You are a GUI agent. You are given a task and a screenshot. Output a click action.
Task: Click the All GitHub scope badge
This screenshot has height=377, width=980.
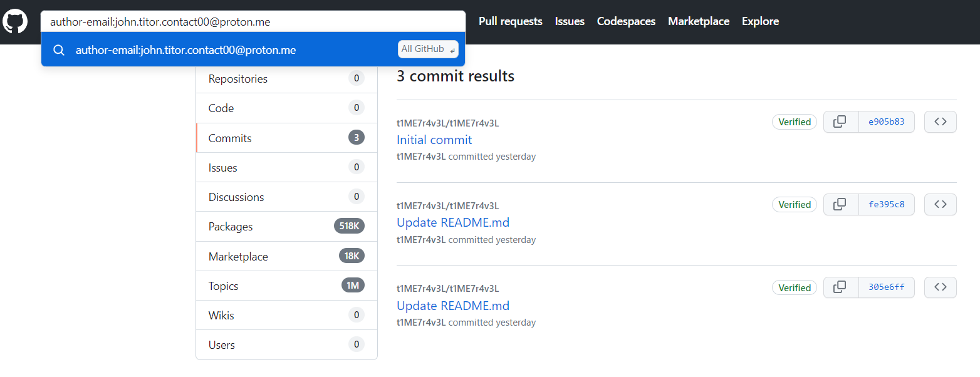point(428,49)
